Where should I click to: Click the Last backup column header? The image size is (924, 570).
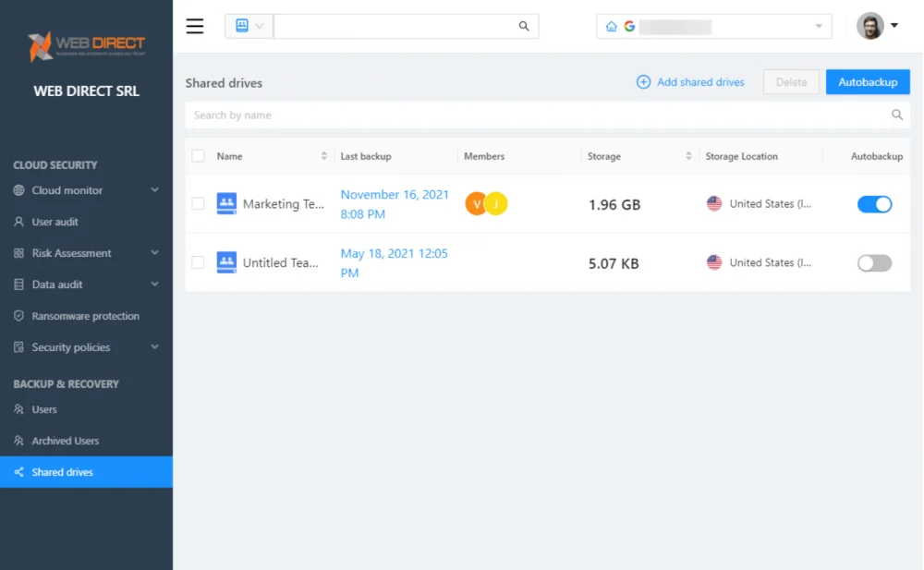(366, 156)
